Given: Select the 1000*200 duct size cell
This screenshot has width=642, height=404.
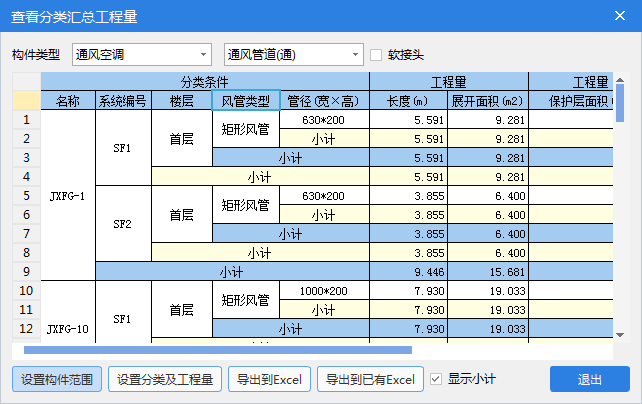Looking at the screenshot, I should pyautogui.click(x=324, y=291).
